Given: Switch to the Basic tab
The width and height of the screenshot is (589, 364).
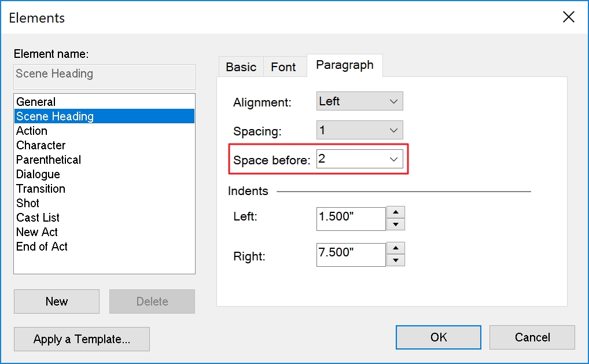Looking at the screenshot, I should pyautogui.click(x=241, y=67).
